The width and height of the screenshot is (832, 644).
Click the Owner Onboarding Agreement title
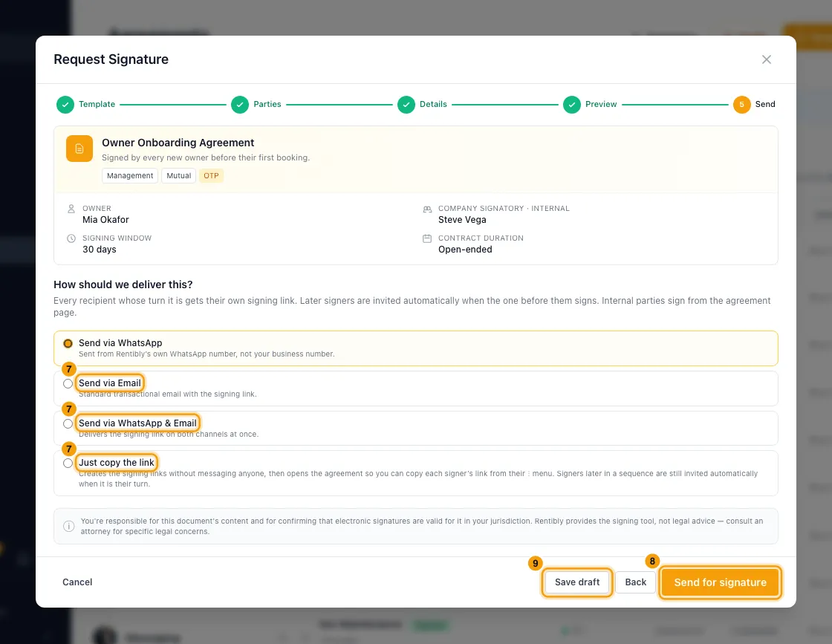(x=178, y=143)
